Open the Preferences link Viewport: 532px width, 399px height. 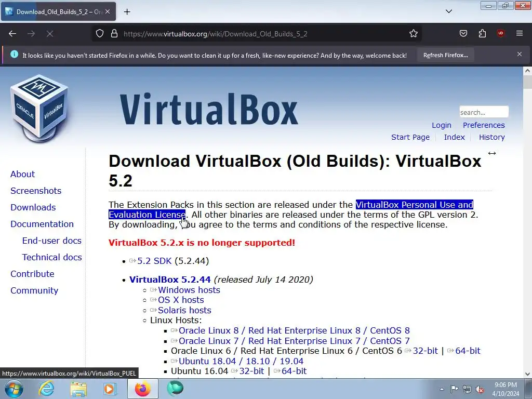tap(484, 125)
